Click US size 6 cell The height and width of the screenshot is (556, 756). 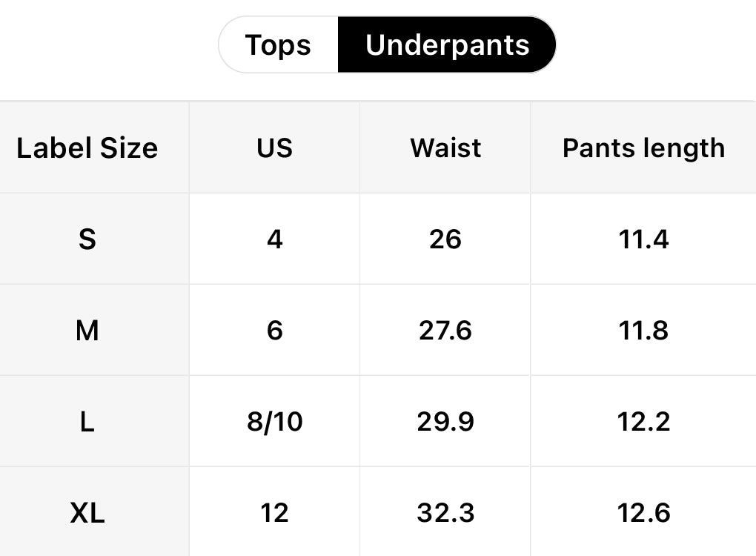pyautogui.click(x=275, y=331)
